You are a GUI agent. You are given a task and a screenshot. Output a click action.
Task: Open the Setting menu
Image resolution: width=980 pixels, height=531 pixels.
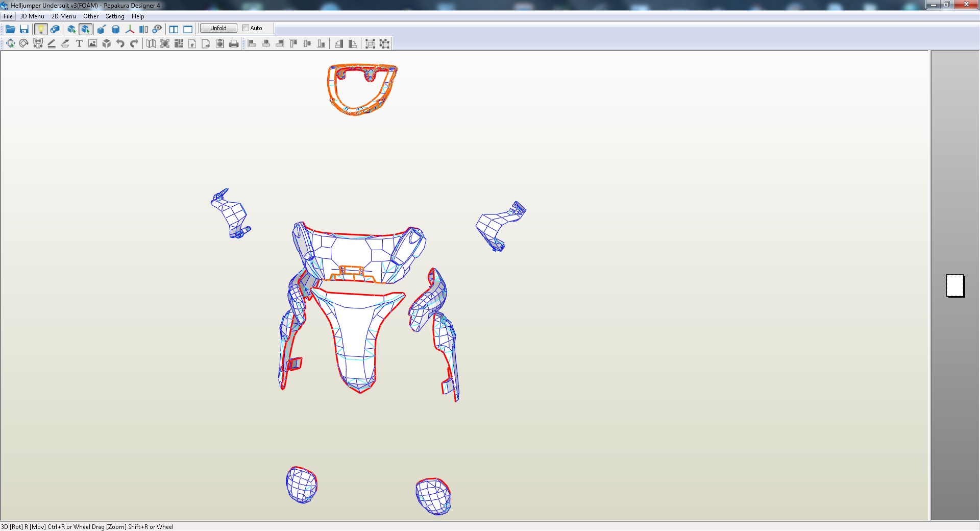click(x=115, y=16)
